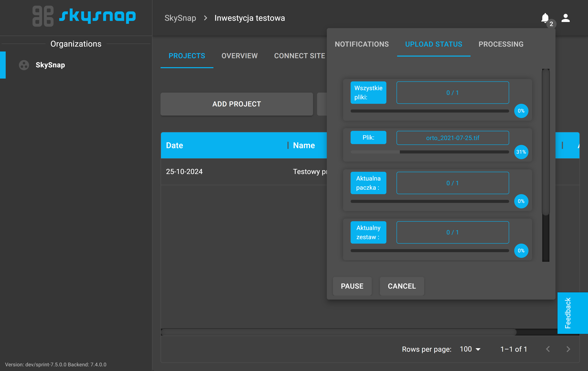Switch to Processing tab
This screenshot has width=588, height=371.
point(501,44)
